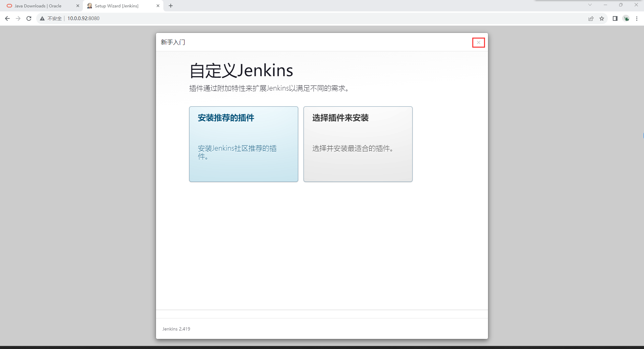The width and height of the screenshot is (644, 349).
Task: Share this page icon
Action: [591, 18]
